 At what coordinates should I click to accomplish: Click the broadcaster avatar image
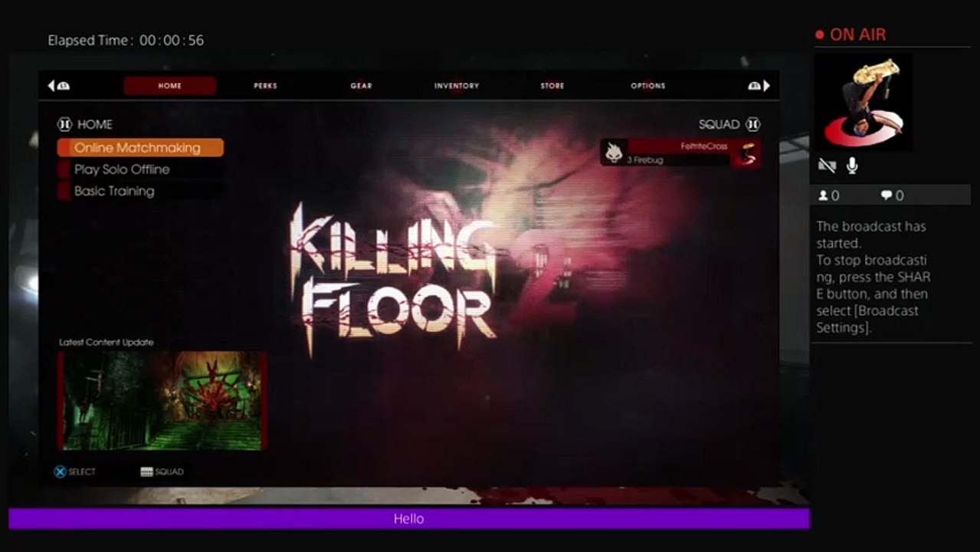click(863, 102)
